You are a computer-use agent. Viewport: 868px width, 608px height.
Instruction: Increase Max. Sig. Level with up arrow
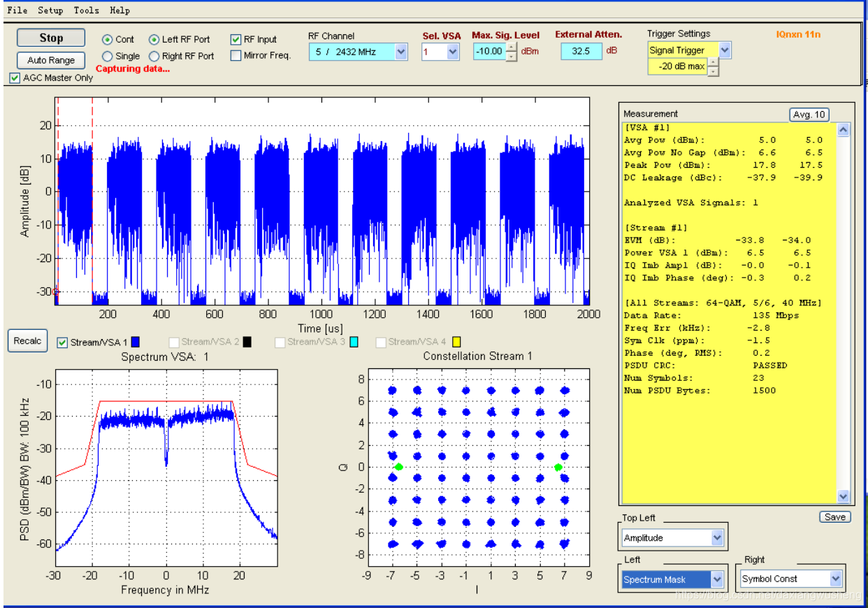512,47
